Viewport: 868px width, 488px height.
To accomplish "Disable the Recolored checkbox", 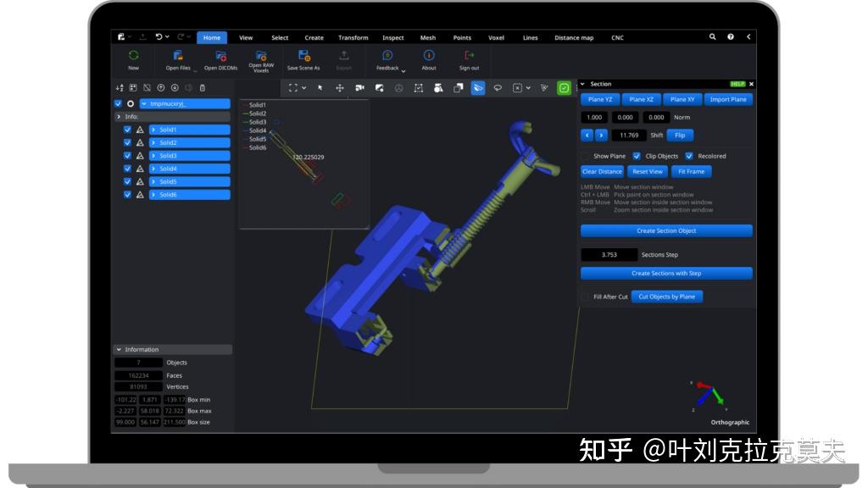I will (x=689, y=156).
